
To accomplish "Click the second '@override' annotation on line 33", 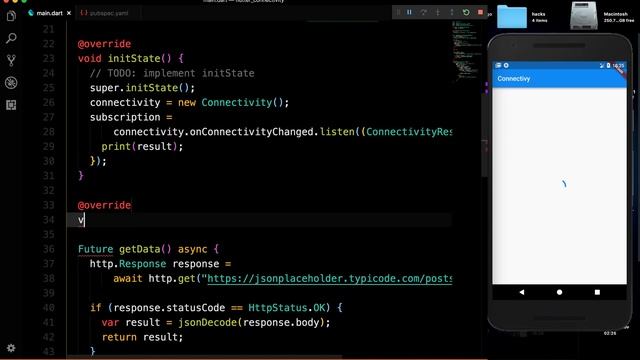I will 104,205.
